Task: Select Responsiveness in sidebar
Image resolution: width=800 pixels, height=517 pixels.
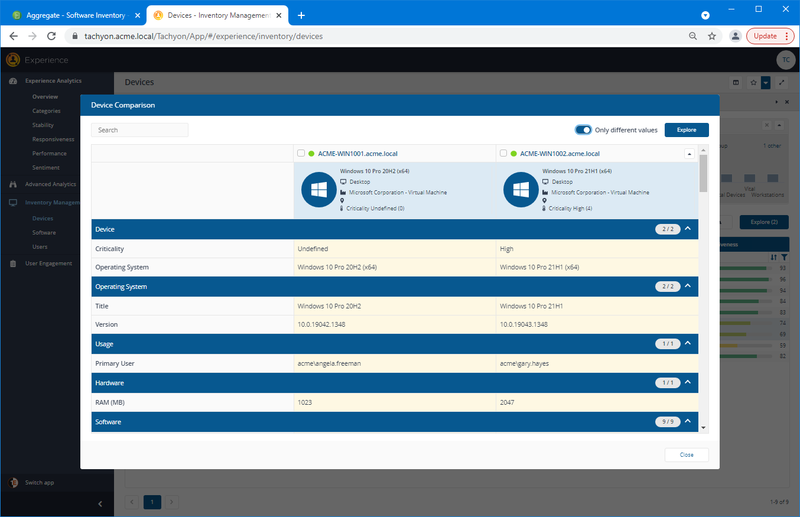Action: coord(53,139)
